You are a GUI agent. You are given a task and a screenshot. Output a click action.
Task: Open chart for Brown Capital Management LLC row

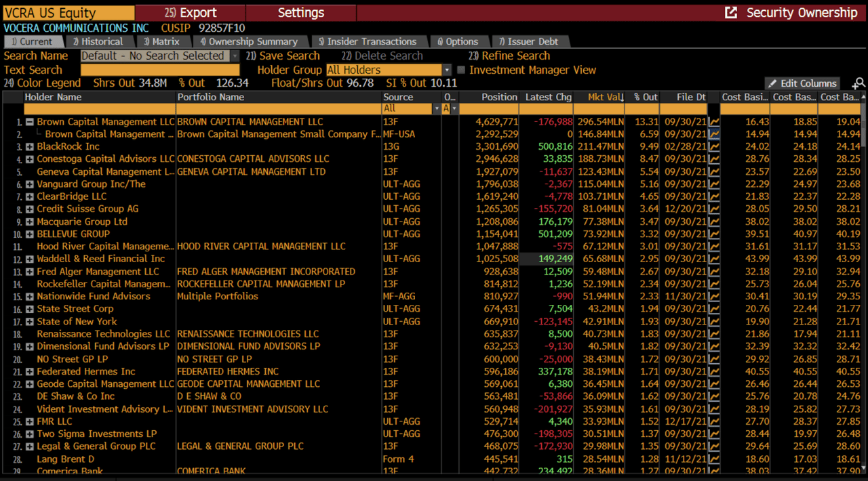pyautogui.click(x=714, y=122)
